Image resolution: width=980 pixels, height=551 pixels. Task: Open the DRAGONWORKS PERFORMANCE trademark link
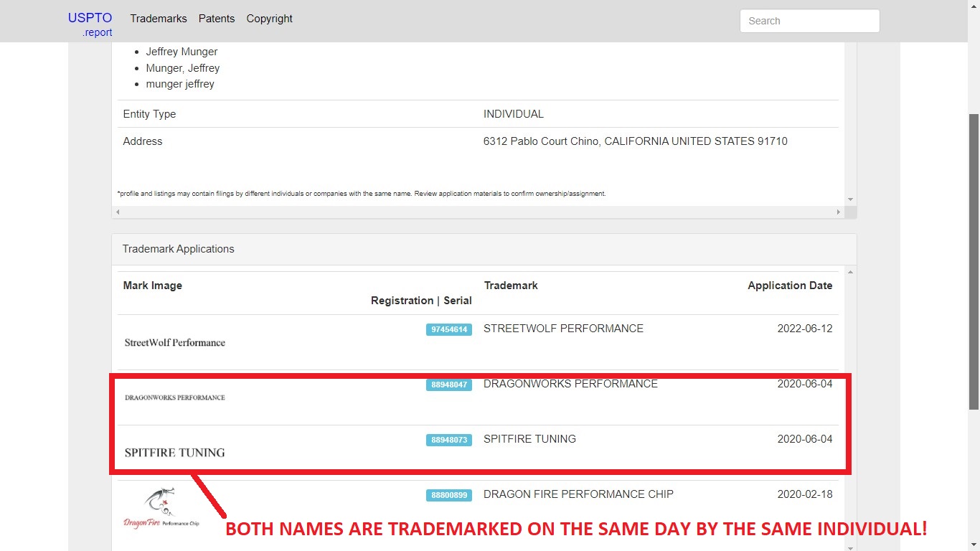click(570, 384)
